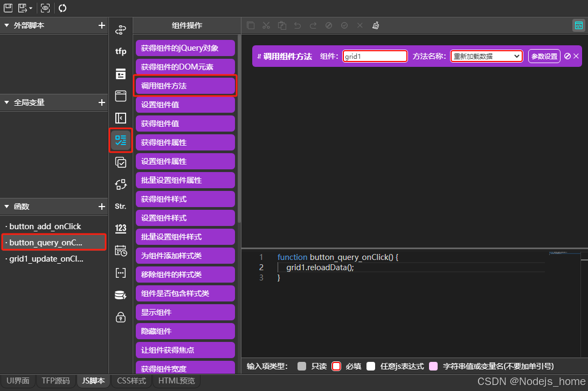The image size is (588, 391).
Task: Switch to the HTML预览 tab
Action: pos(176,381)
